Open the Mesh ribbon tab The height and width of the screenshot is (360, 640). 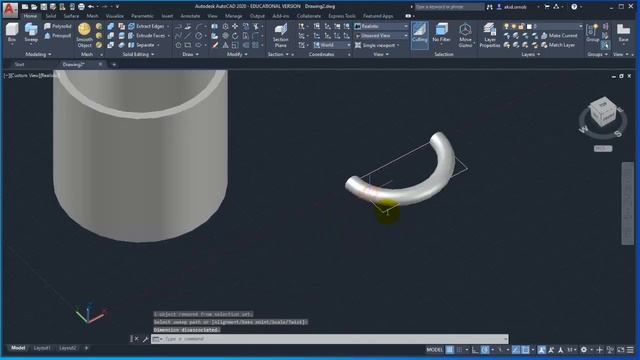[x=92, y=16]
